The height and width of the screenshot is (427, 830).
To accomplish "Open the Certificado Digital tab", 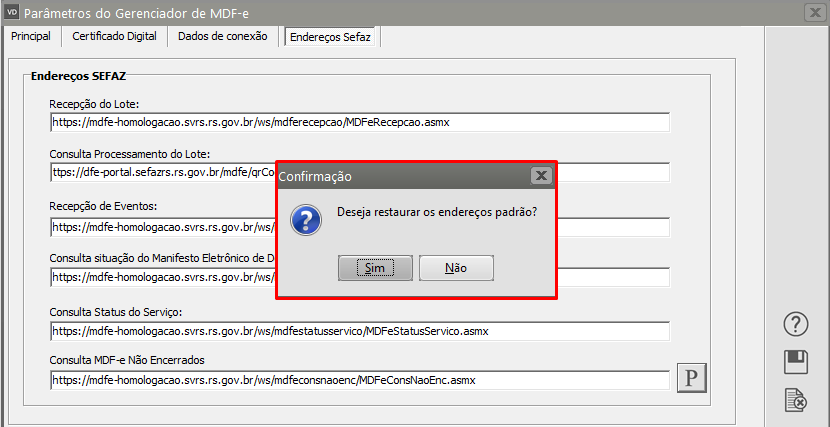I will [114, 37].
